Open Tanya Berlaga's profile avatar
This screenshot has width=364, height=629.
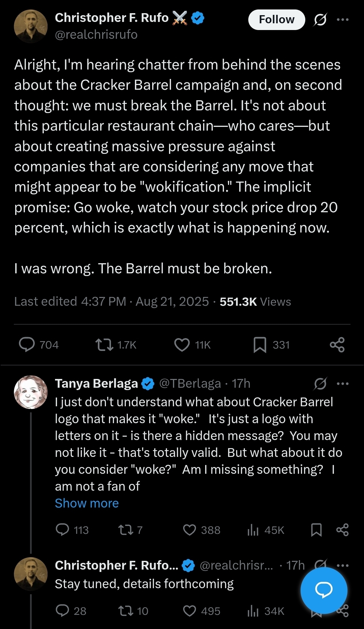click(x=31, y=392)
